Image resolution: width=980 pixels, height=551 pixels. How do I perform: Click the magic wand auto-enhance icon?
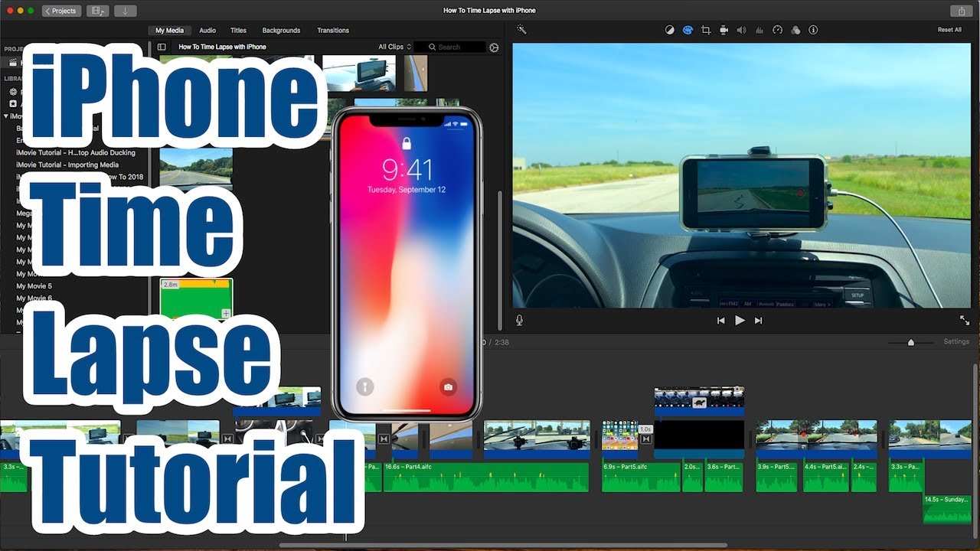pyautogui.click(x=521, y=30)
